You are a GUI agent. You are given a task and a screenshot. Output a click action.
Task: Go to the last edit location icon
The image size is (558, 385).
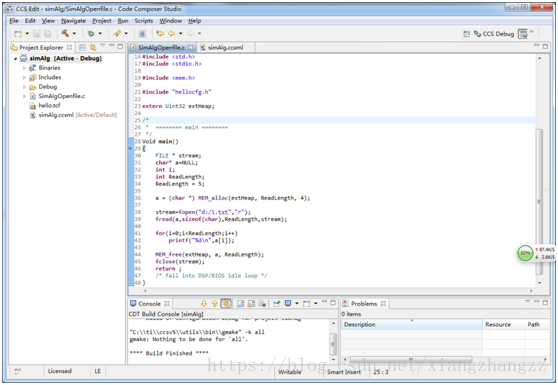point(160,33)
